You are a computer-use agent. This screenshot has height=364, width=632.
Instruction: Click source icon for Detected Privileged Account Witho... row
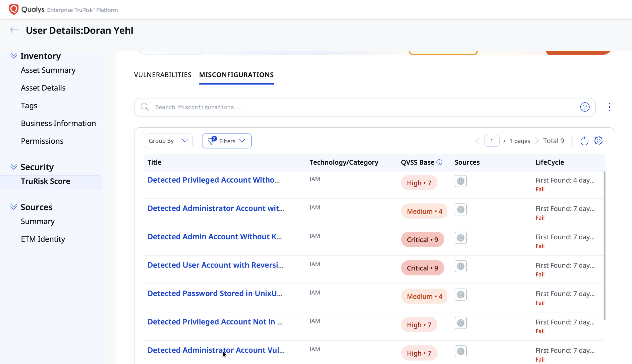pos(461,181)
